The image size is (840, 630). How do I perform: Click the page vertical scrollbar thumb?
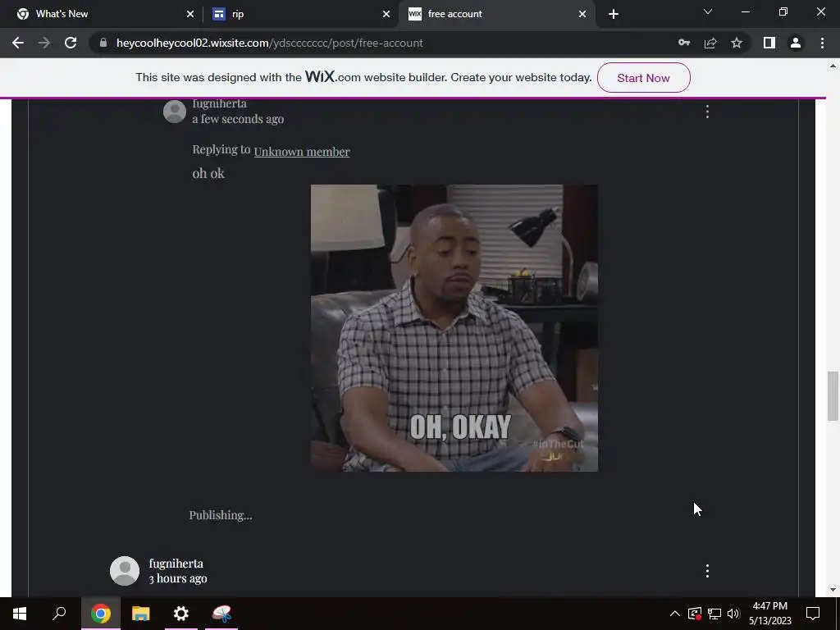click(833, 396)
